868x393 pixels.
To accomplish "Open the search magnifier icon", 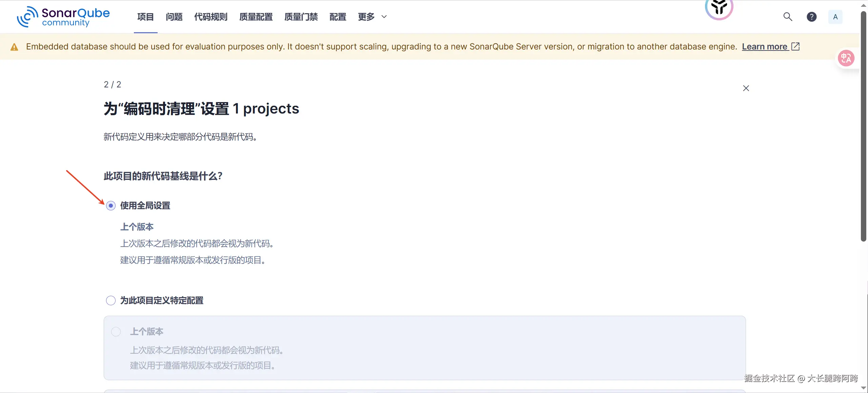I will 788,17.
